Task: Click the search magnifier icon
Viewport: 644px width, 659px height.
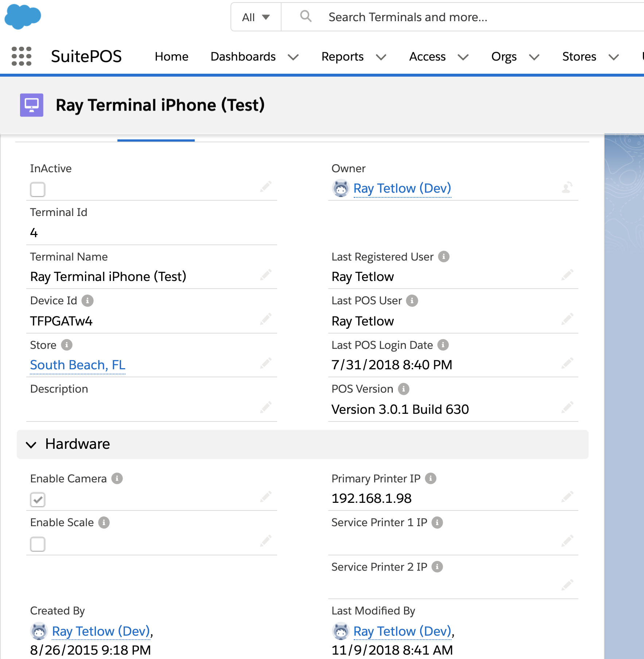Action: [306, 16]
